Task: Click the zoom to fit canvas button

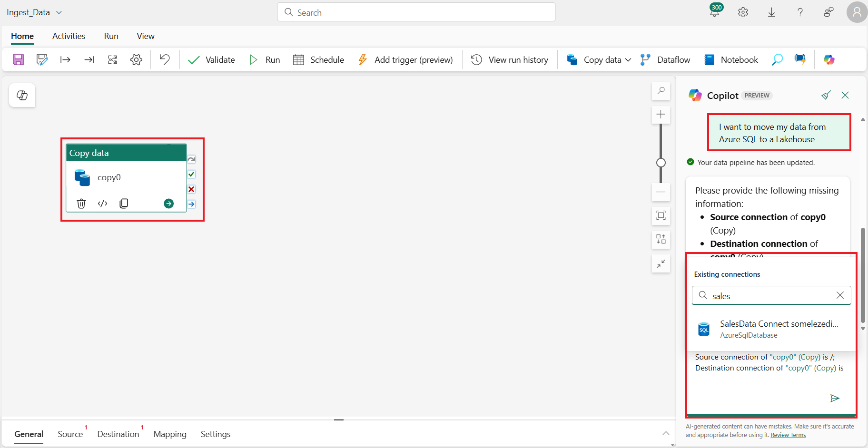Action: coord(661,215)
